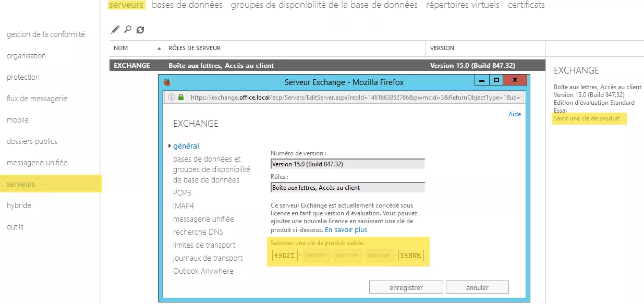Click the refresh icon in toolbar
Screen dimensions: 644x304
tap(140, 30)
